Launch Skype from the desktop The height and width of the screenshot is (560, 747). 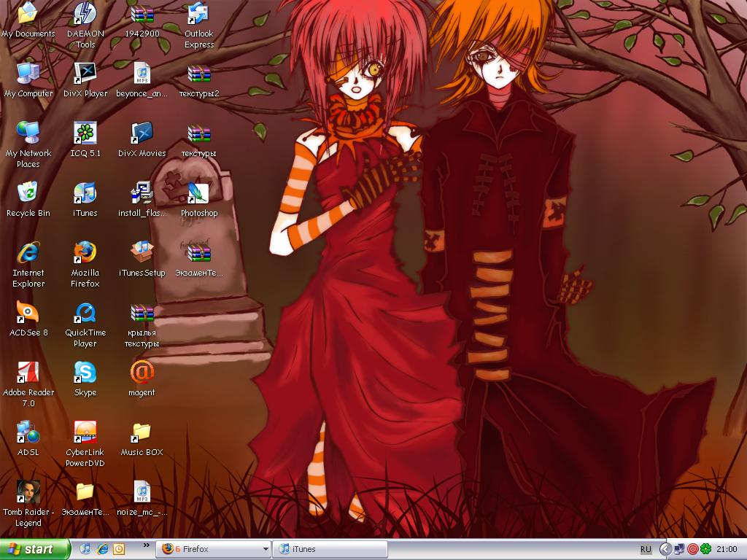85,379
